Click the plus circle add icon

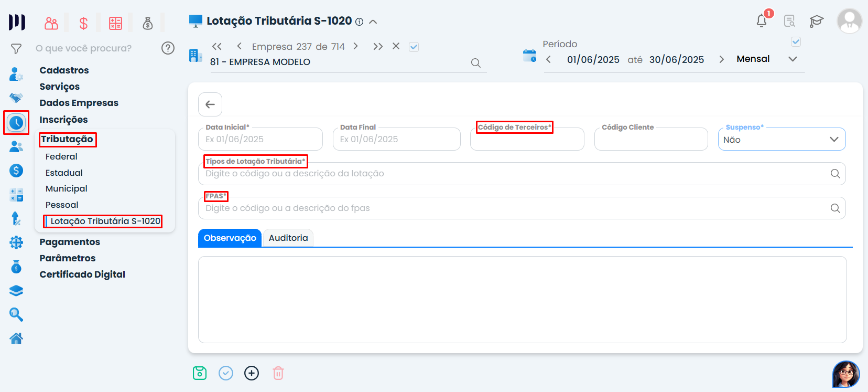click(x=252, y=373)
